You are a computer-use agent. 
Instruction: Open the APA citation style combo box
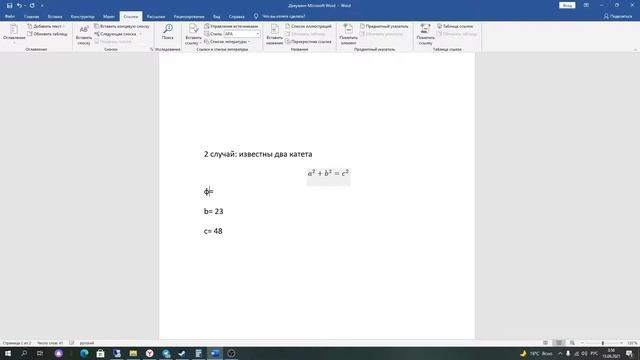point(242,34)
